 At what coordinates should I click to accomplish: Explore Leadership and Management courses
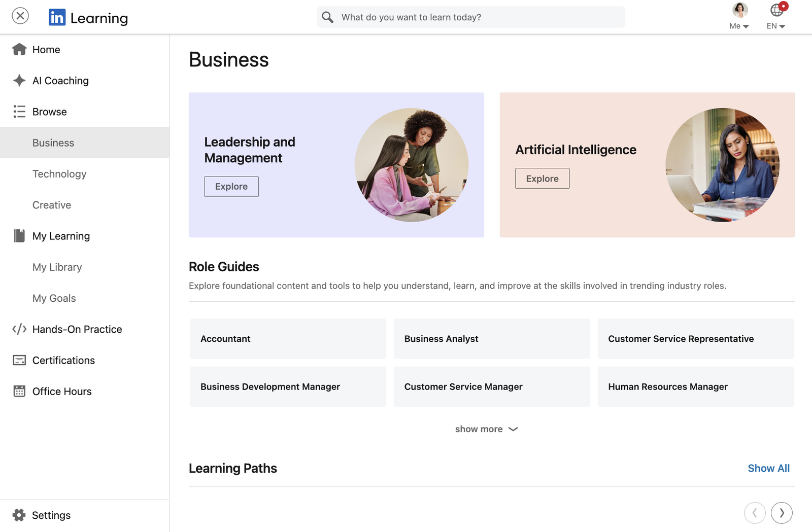[231, 186]
